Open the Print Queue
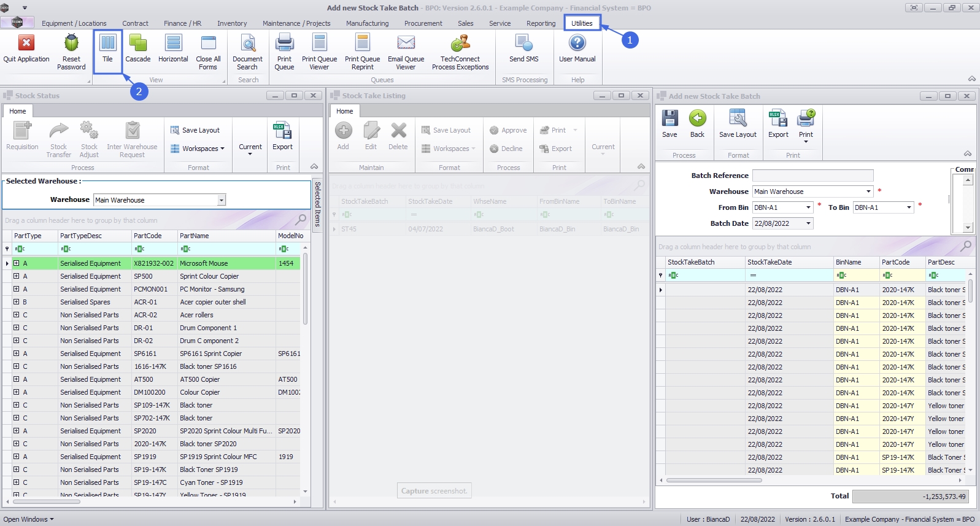980x526 pixels. click(284, 52)
